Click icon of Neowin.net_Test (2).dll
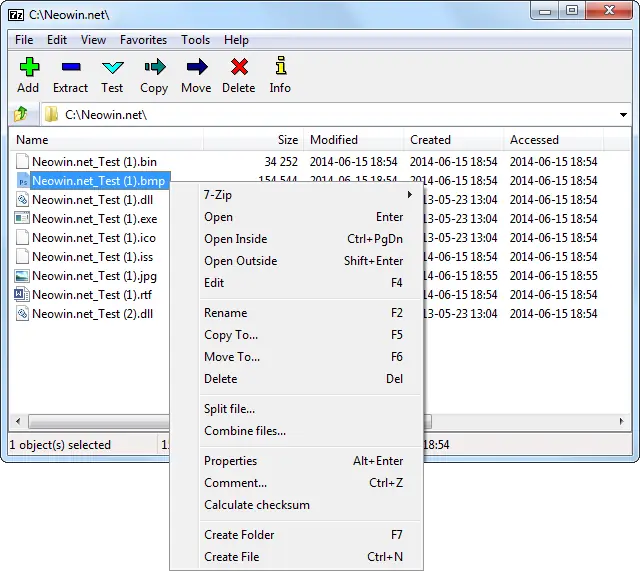Screen dimensions: 640x571 coord(22,314)
